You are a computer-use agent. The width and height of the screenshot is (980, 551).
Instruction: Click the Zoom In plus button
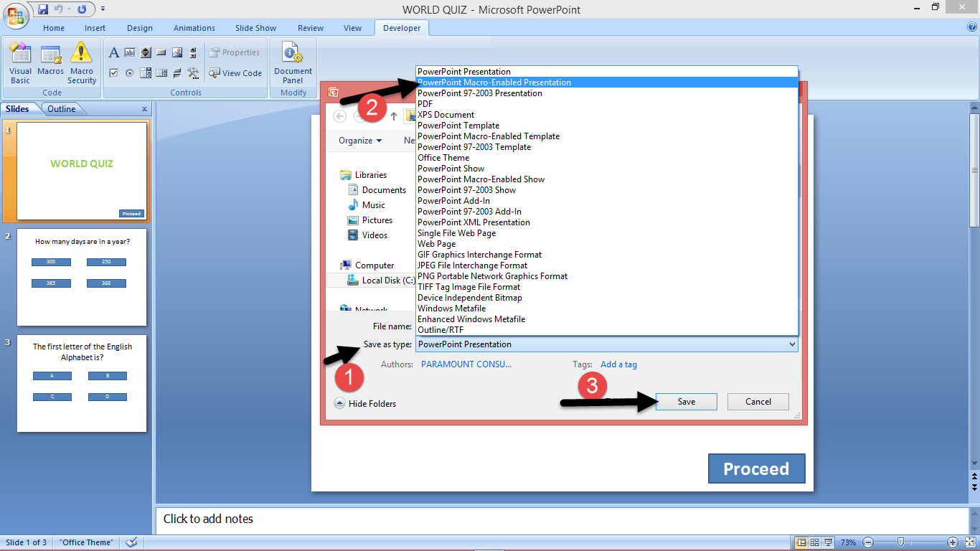click(953, 542)
